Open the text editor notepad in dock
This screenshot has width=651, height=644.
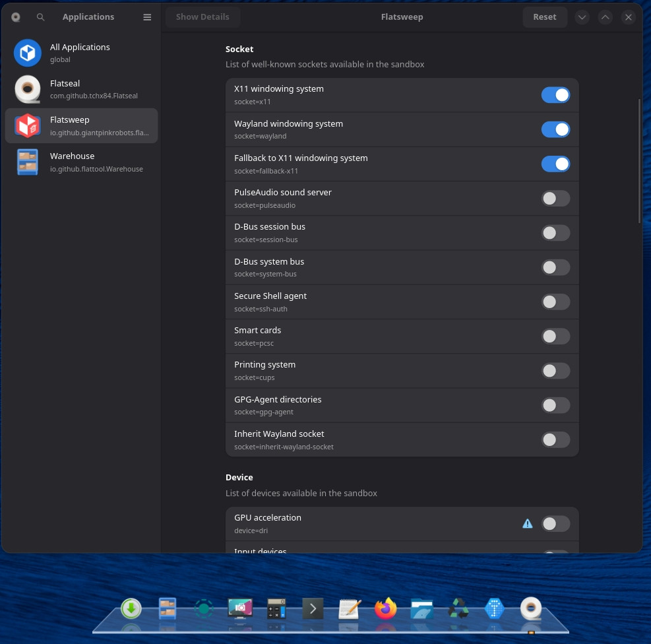tap(349, 608)
